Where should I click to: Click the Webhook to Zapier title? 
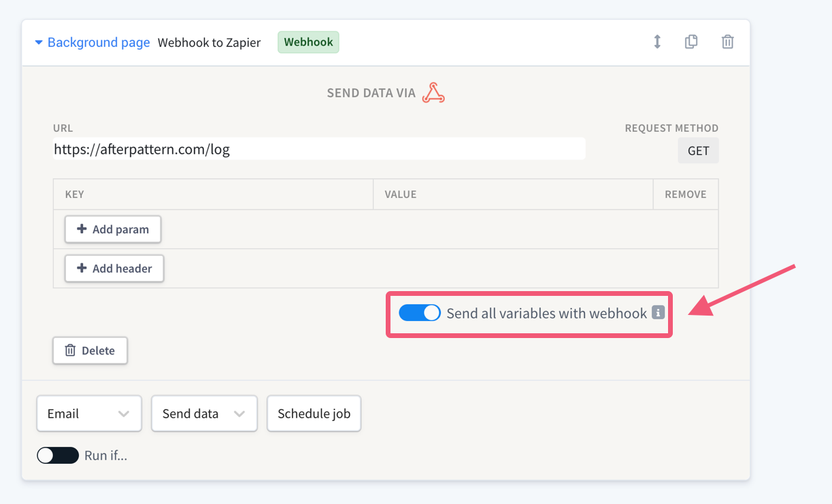210,42
